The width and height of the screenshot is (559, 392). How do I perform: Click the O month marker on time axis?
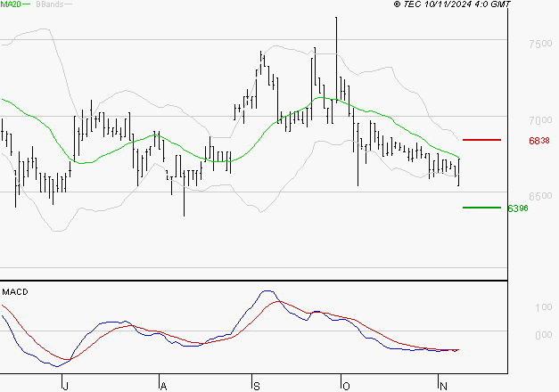346,386
